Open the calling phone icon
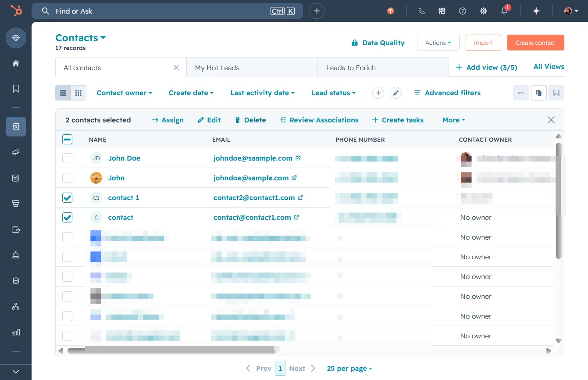This screenshot has height=380, width=588. click(x=421, y=11)
